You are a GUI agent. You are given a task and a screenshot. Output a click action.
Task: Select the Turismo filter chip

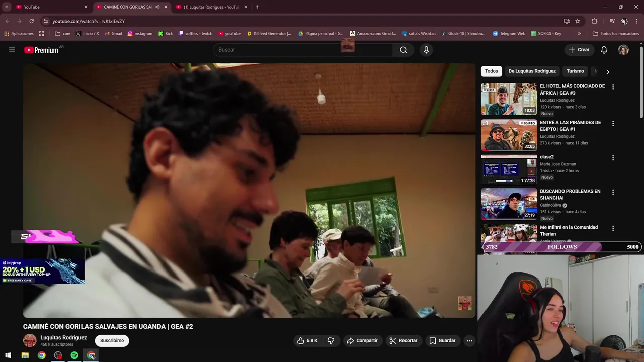pyautogui.click(x=575, y=71)
